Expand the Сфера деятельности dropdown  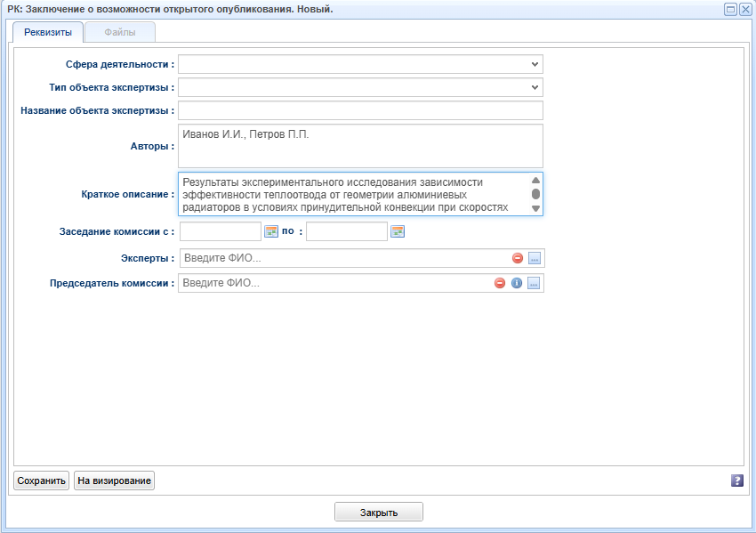(x=535, y=64)
